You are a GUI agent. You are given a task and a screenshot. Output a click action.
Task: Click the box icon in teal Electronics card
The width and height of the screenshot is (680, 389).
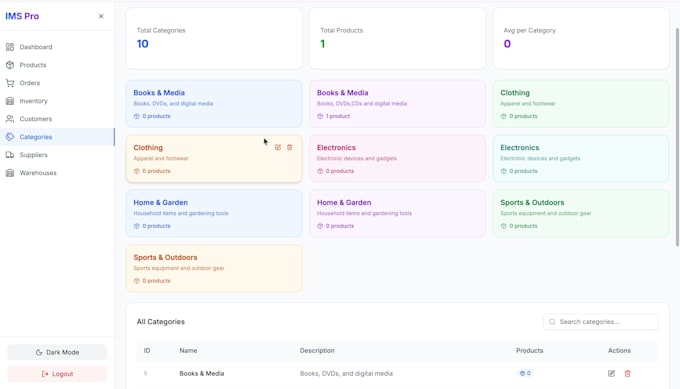tap(503, 171)
